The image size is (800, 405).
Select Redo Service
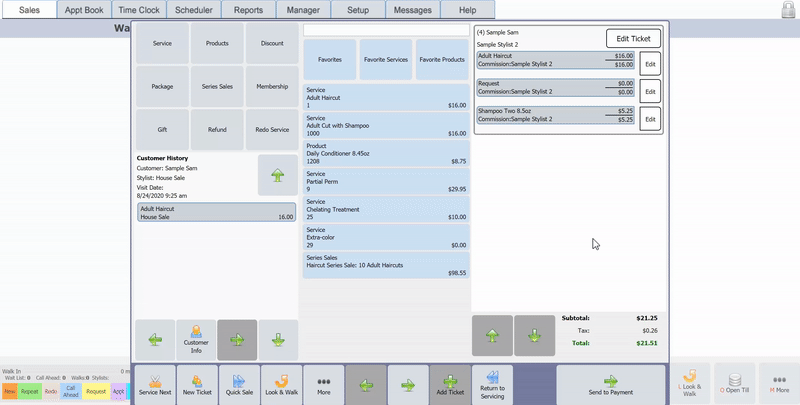pos(272,130)
